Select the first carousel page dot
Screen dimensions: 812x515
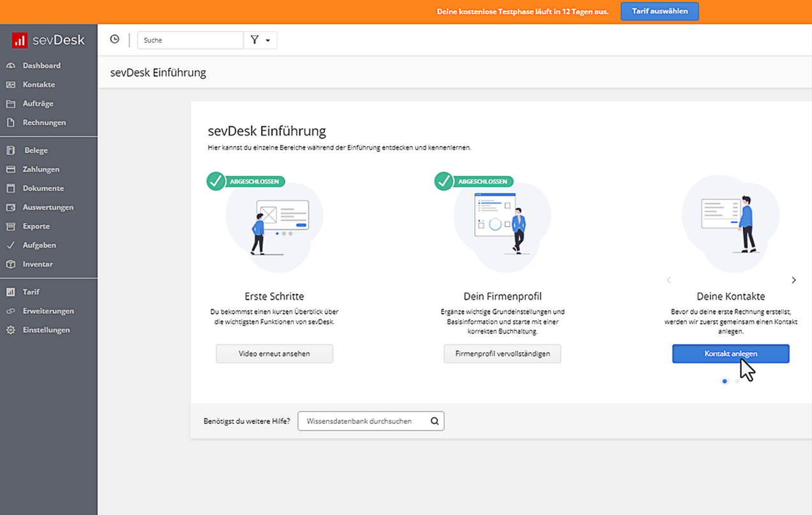724,381
